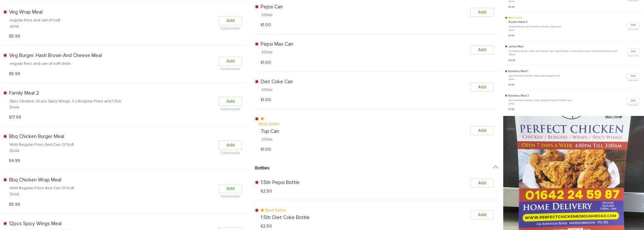Click the red dot next to Family Meal 2
644x230 pixels.
pyautogui.click(x=5, y=93)
